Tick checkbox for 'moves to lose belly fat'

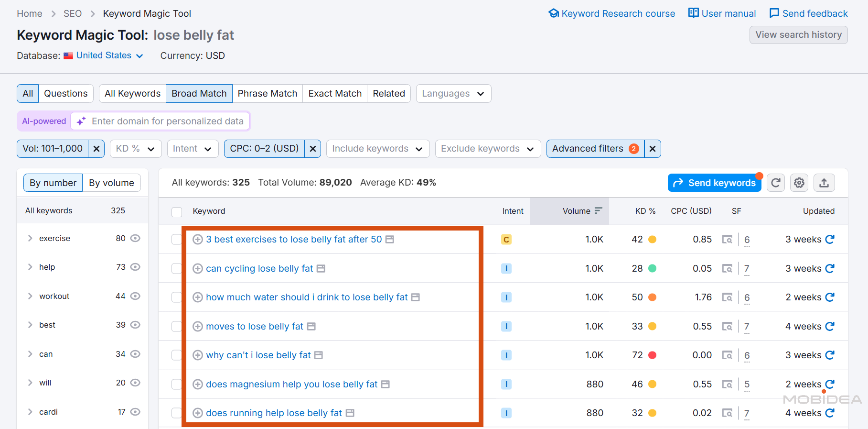pos(177,326)
